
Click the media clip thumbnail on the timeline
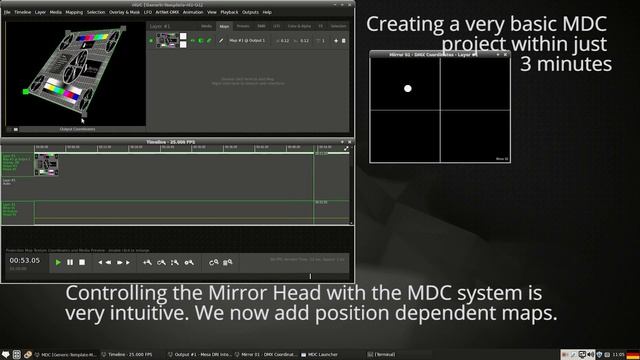click(x=47, y=164)
